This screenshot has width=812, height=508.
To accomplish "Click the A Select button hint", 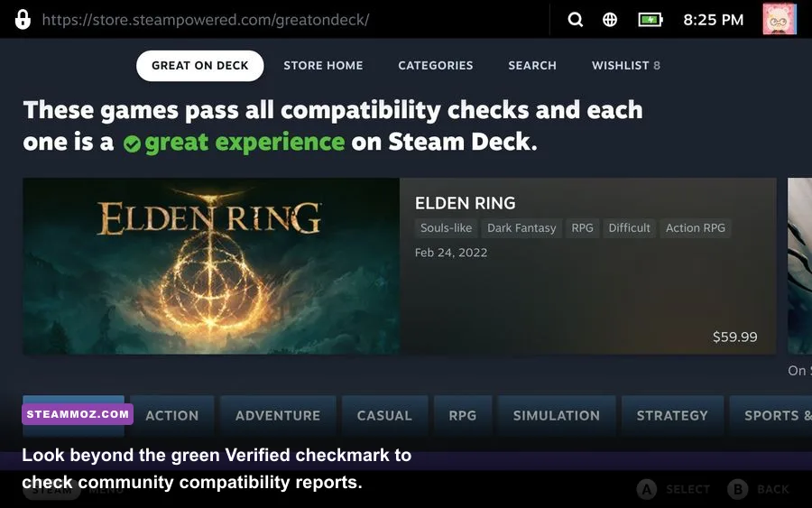I will point(673,489).
